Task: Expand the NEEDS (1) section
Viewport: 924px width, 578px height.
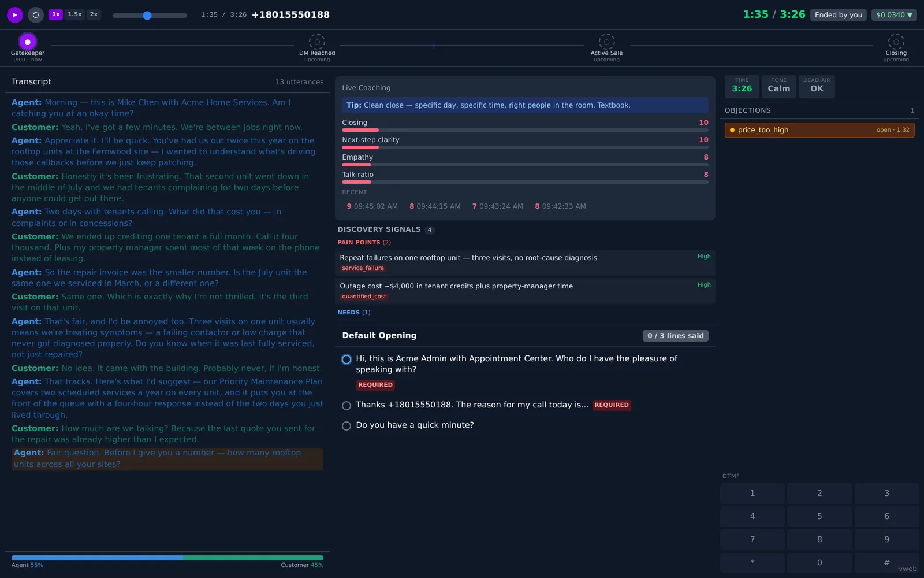Action: pyautogui.click(x=354, y=313)
